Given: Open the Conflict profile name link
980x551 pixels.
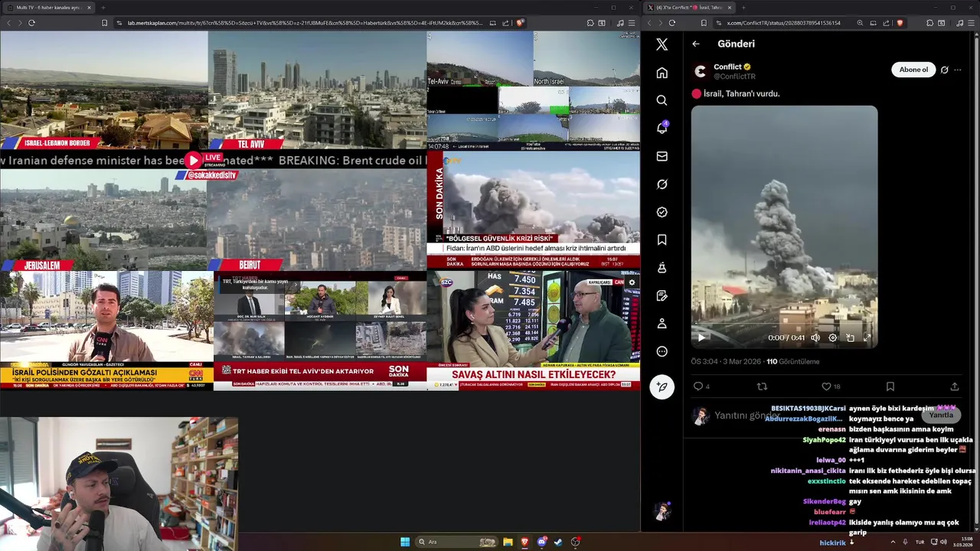Looking at the screenshot, I should pos(727,67).
